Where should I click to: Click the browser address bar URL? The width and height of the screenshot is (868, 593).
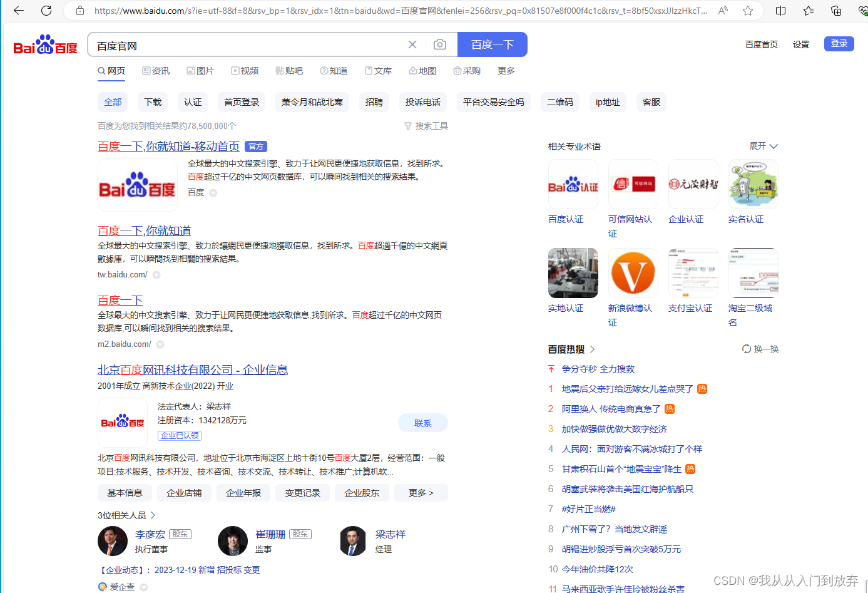click(x=401, y=11)
